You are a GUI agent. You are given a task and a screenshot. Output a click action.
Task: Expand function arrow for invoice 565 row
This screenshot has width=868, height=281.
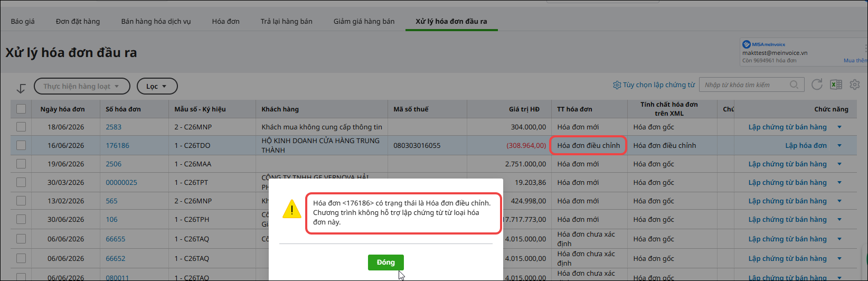pos(839,201)
